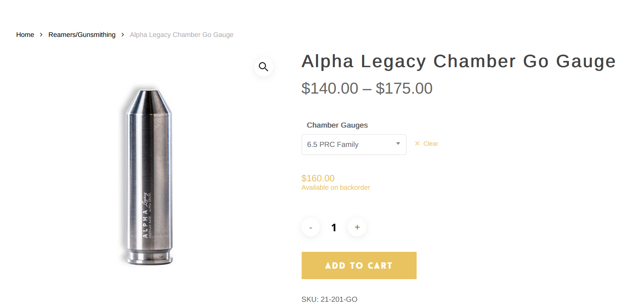Click the $160.00 variation price

[318, 178]
